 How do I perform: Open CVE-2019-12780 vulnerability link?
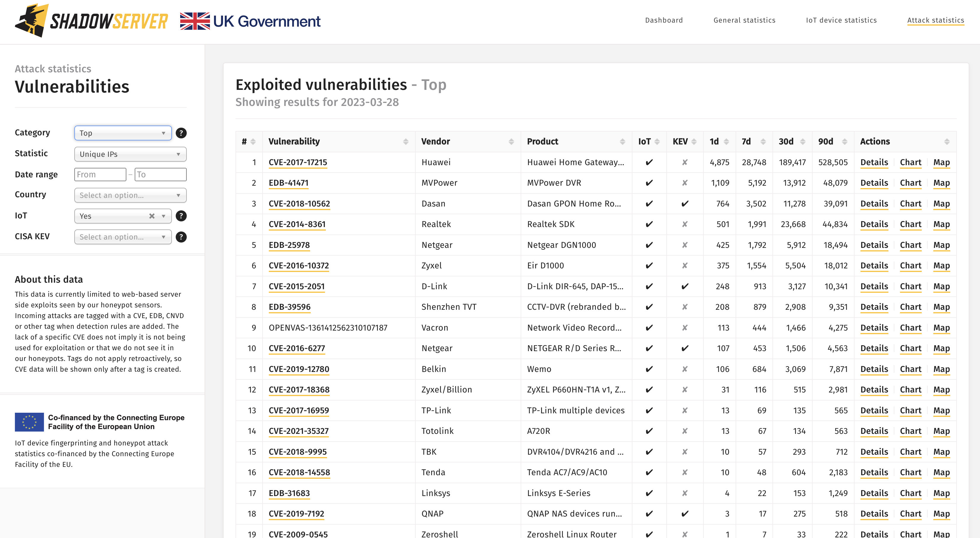click(299, 369)
